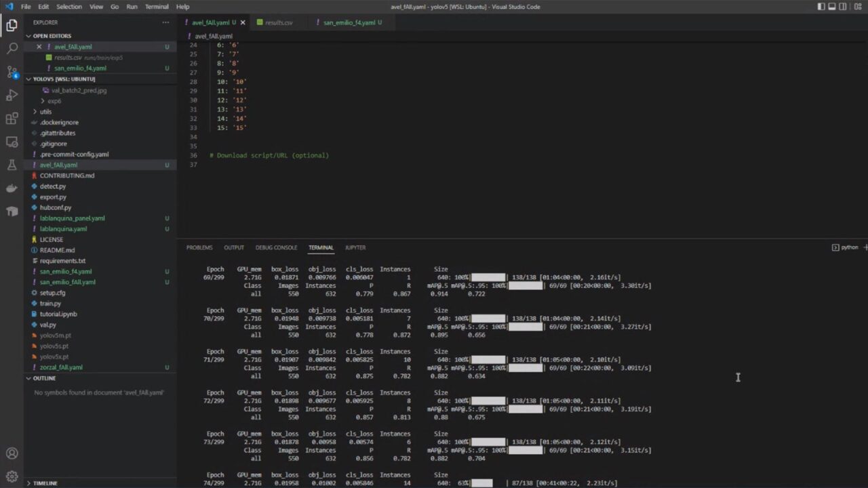The width and height of the screenshot is (868, 488).
Task: Open train.py from the explorer
Action: click(x=50, y=304)
